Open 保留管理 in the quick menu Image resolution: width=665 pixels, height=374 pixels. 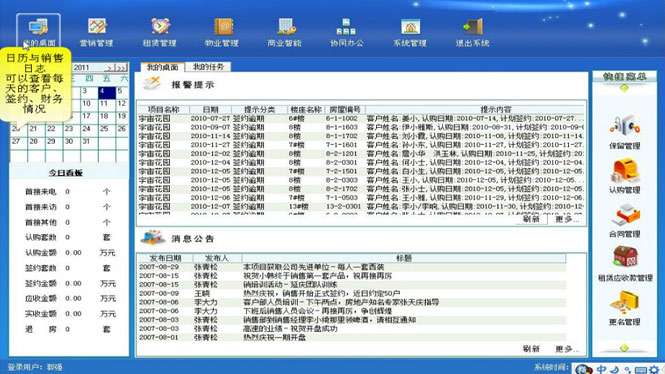[624, 132]
